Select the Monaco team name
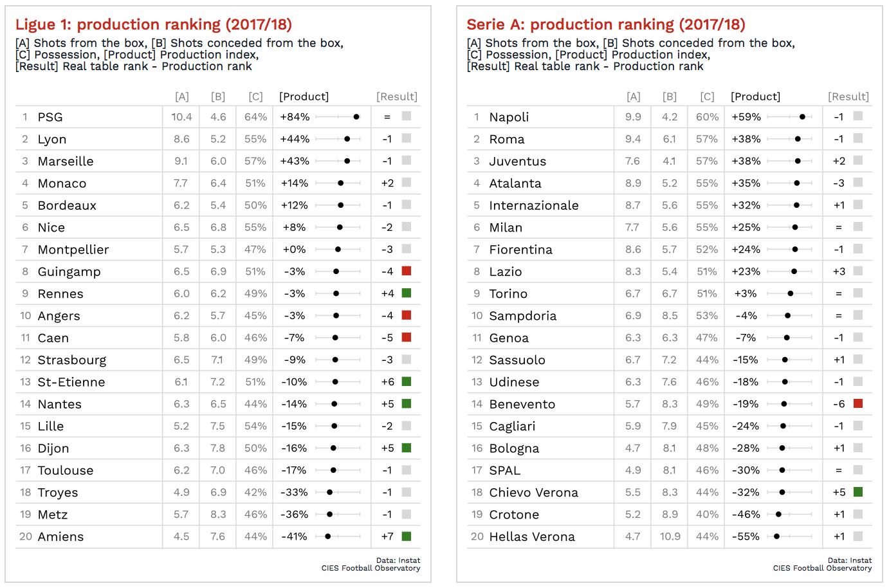The height and width of the screenshot is (588, 889). [x=62, y=183]
